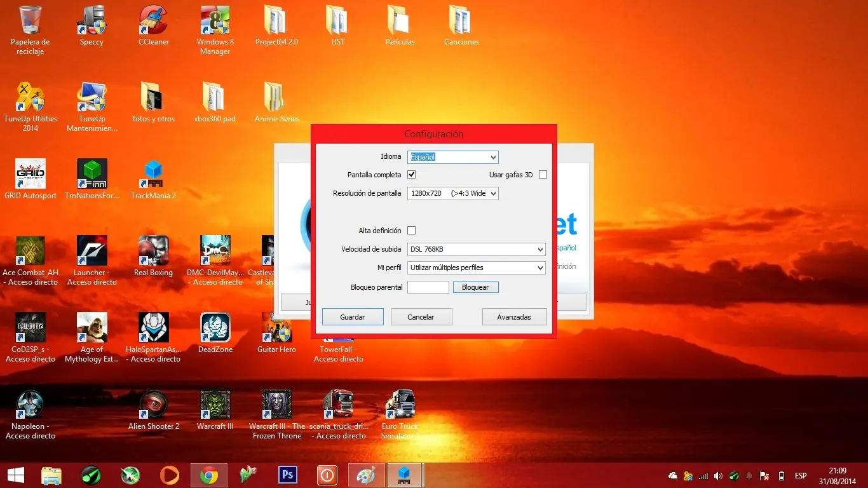
Task: Open the Canciones folder
Action: [461, 25]
